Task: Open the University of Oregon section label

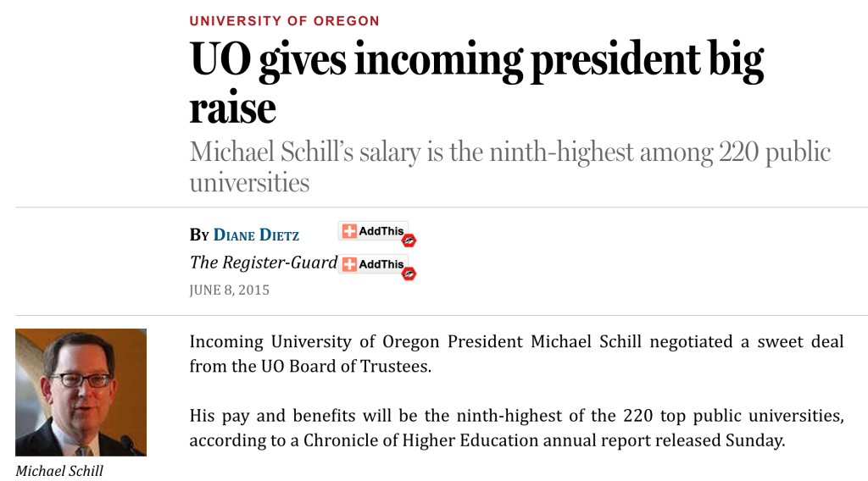Action: coord(285,21)
